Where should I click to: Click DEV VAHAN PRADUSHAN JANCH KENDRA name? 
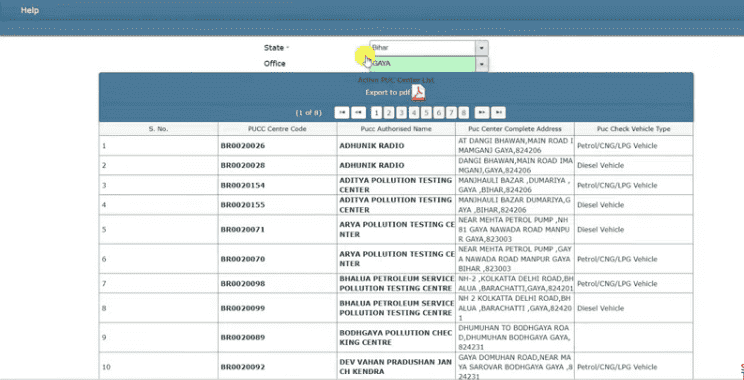click(396, 367)
